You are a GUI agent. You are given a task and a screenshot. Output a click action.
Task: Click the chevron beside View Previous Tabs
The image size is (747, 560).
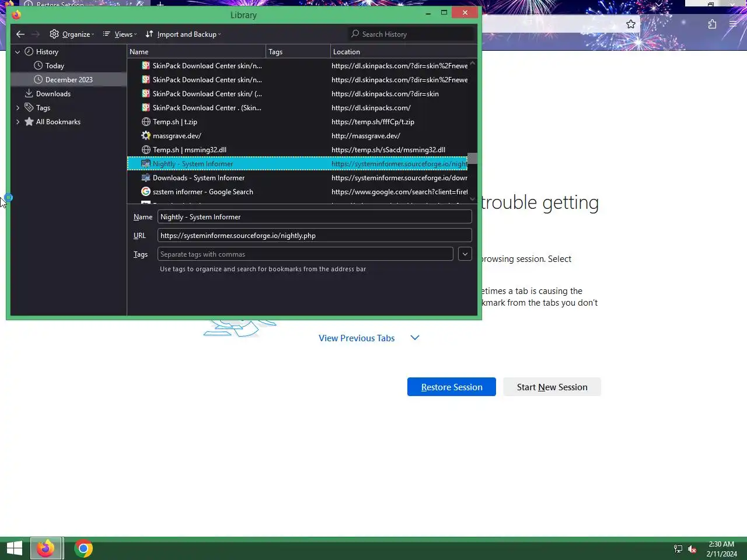(415, 338)
